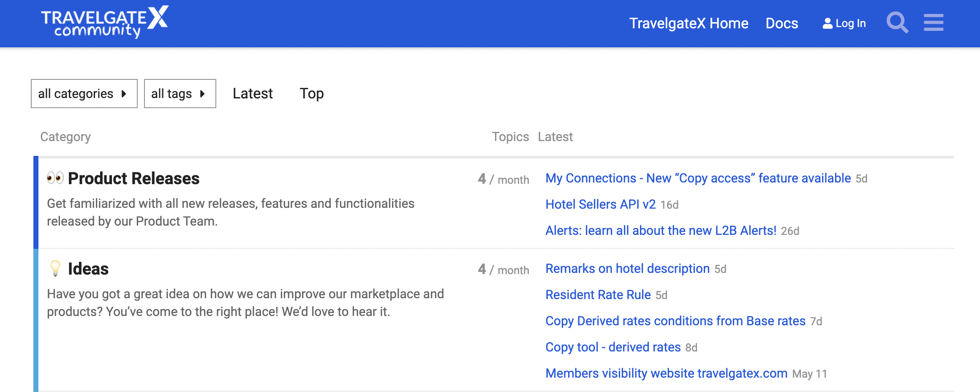Open the Resident Rate Rule topic
The height and width of the screenshot is (392, 980).
tap(598, 295)
